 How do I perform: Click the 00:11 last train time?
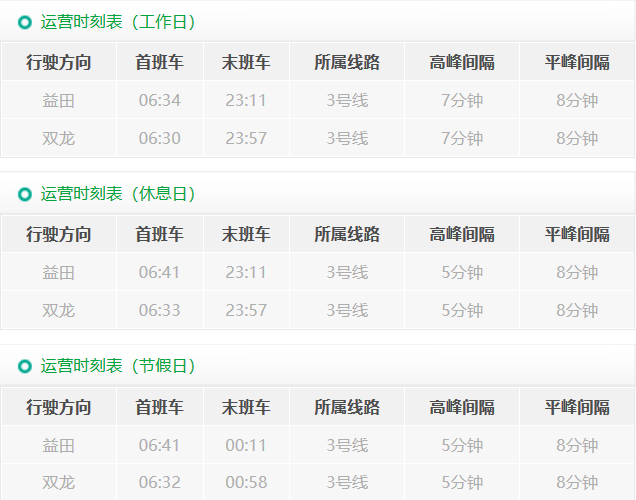tap(246, 445)
